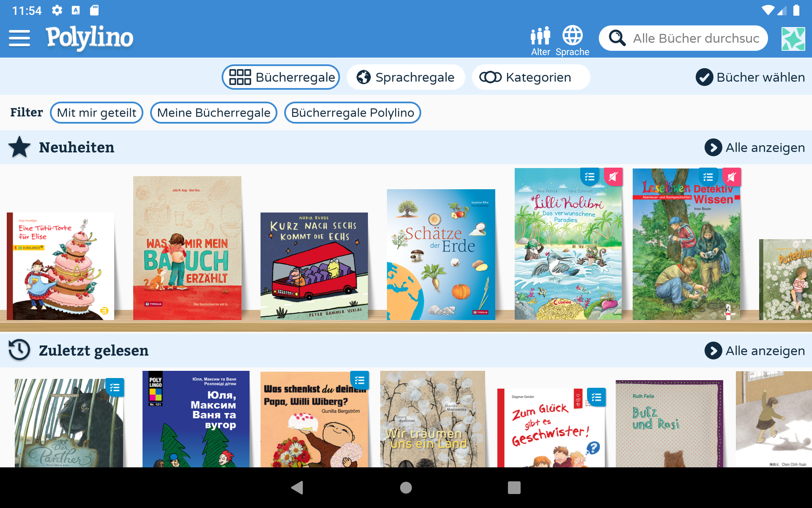Open the Pusteblume book cover
812x508 pixels.
785,279
